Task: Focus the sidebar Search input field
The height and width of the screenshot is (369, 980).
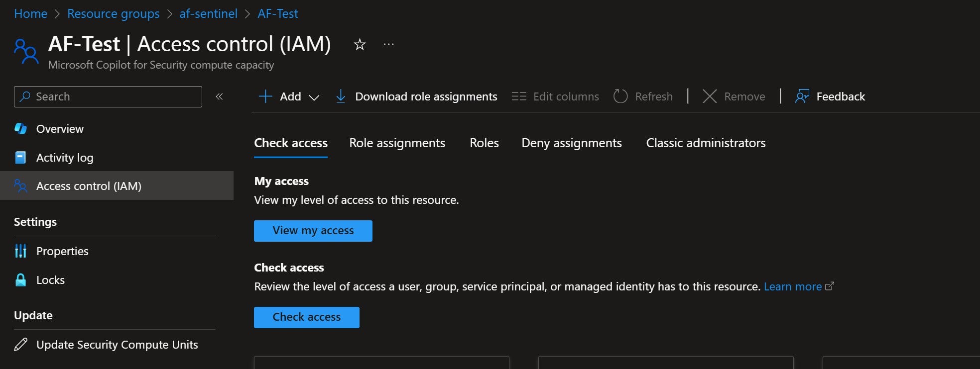Action: pyautogui.click(x=108, y=96)
